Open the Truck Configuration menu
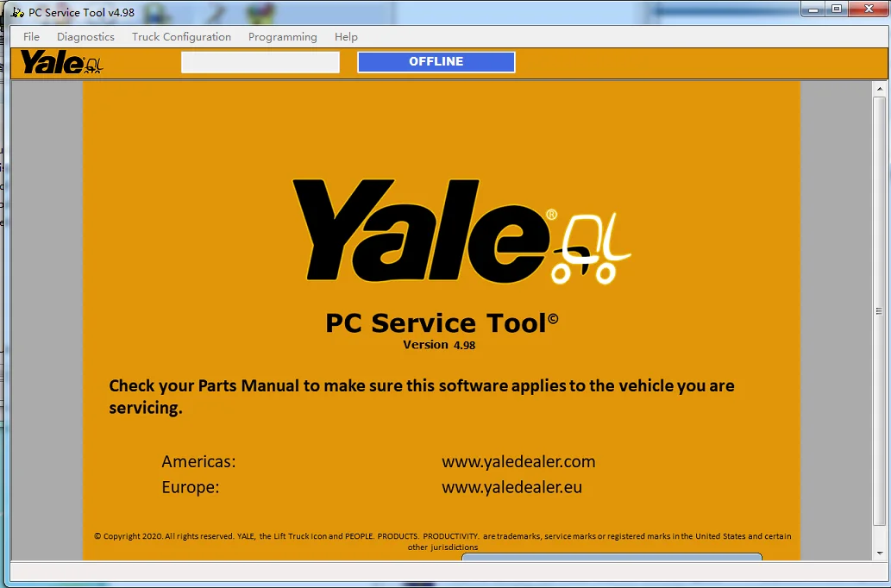 pyautogui.click(x=181, y=37)
